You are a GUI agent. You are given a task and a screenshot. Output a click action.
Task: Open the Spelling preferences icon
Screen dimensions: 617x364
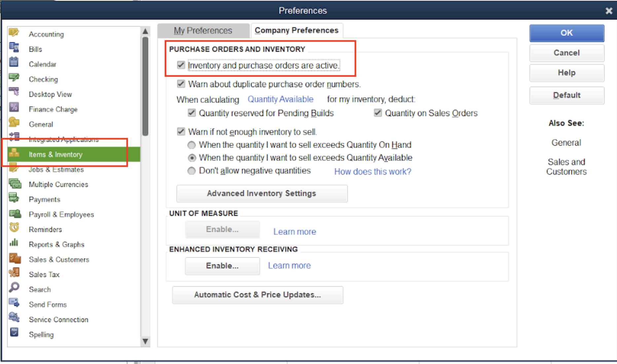coord(14,333)
